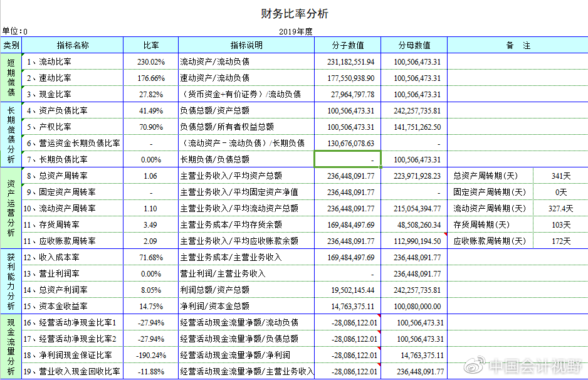This screenshot has width=588, height=380.
Task: Click the 8.05% ratio value
Action: click(x=150, y=290)
